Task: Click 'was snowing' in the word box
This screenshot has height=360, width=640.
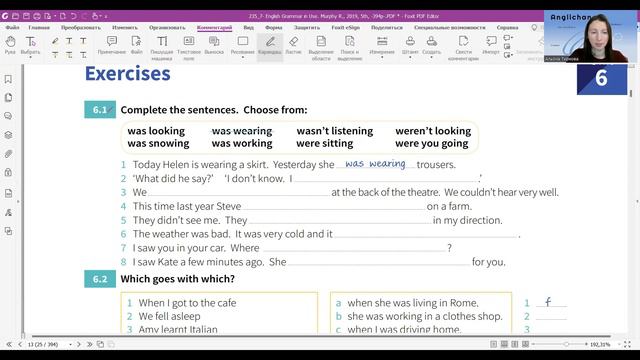Action: click(x=158, y=144)
